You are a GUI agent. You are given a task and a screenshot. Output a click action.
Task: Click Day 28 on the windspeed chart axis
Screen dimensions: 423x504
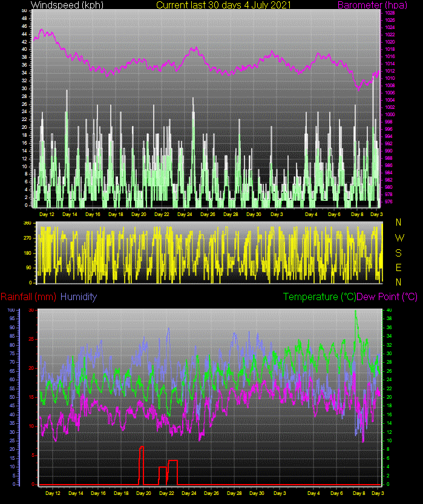231,214
